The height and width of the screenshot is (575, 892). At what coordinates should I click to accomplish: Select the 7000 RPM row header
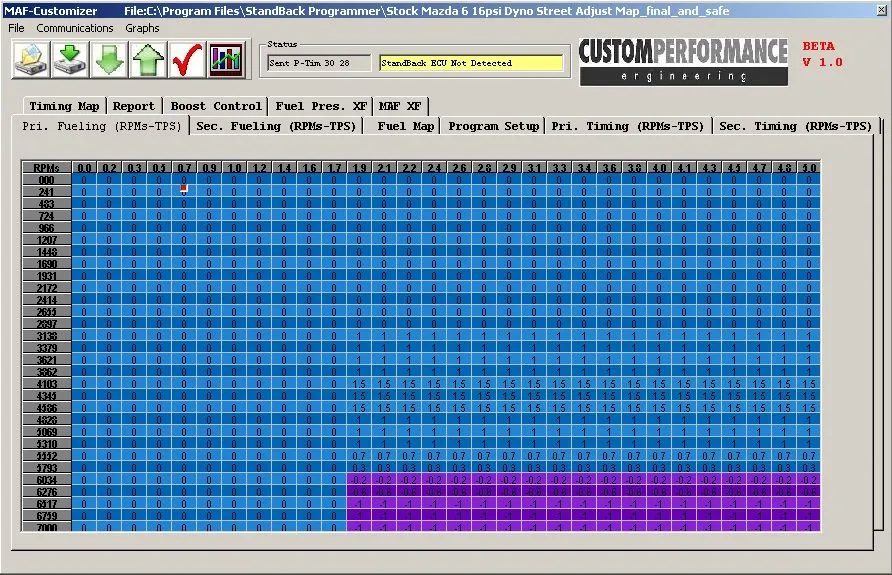[x=46, y=527]
